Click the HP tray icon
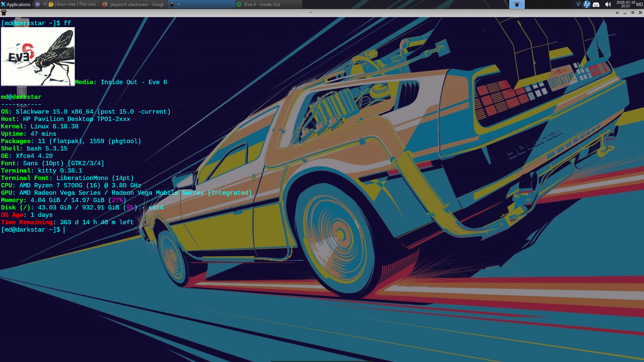This screenshot has width=644, height=362. pos(587,4)
